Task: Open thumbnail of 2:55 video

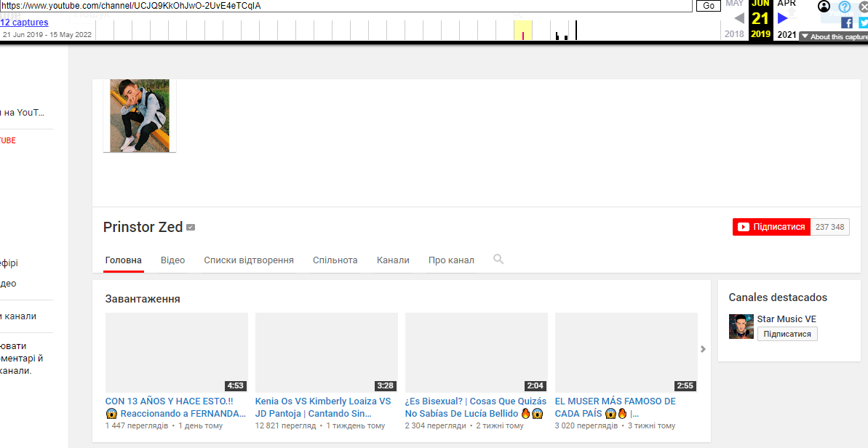Action: [x=626, y=353]
